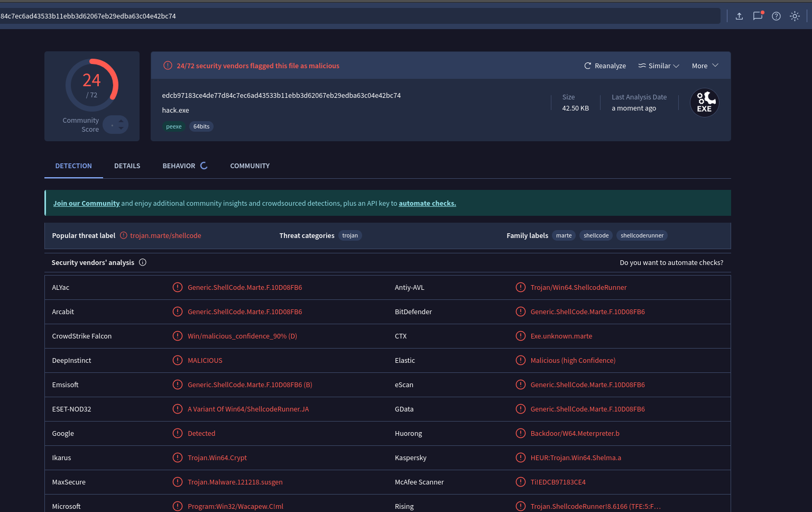Click the peexe tag
Screen dimensions: 812x512
(173, 126)
